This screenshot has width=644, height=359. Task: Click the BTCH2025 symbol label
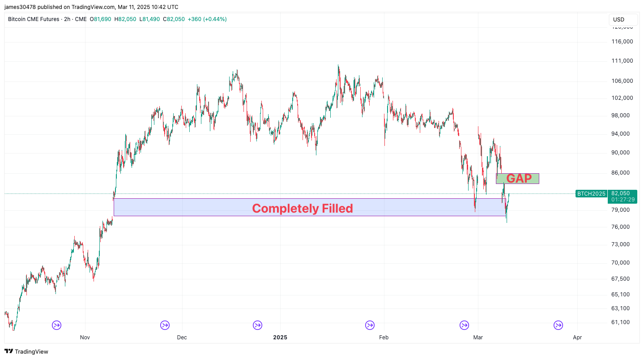pos(591,194)
